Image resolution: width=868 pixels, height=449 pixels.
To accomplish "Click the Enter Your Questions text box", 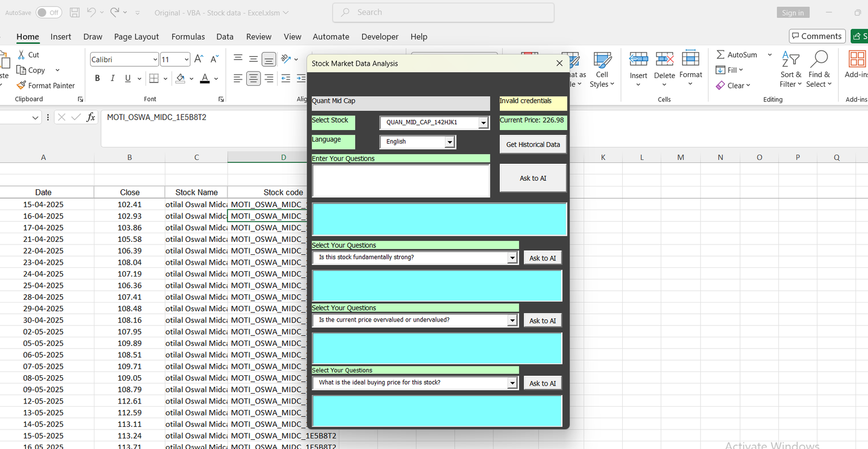I will 401,181.
